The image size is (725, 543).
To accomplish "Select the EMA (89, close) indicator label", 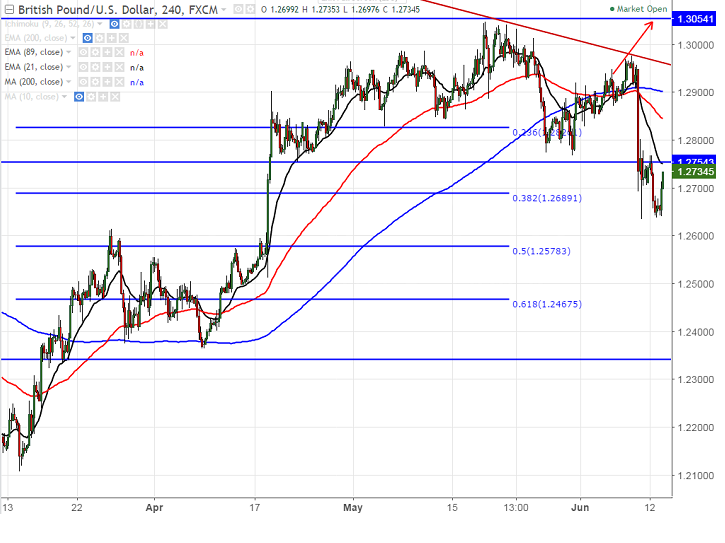I will click(34, 52).
